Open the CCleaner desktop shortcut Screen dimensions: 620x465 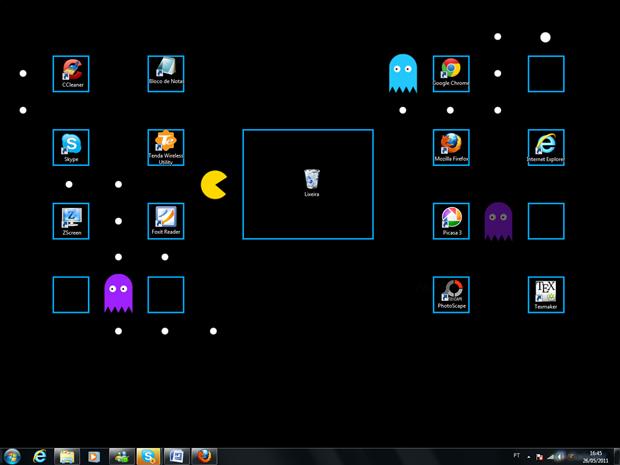72,74
